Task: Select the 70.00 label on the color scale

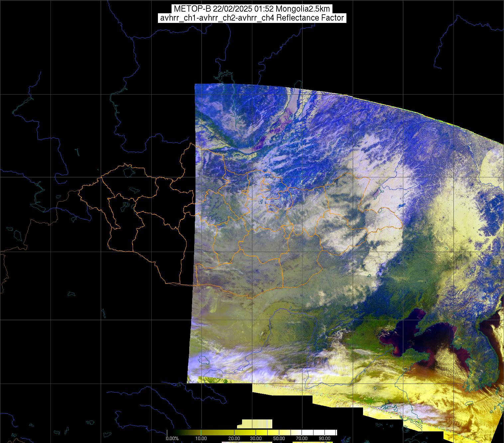Action: point(302,438)
